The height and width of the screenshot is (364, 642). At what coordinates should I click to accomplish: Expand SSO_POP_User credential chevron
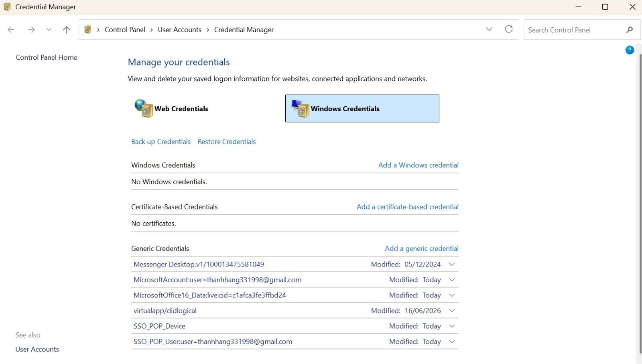coord(452,342)
